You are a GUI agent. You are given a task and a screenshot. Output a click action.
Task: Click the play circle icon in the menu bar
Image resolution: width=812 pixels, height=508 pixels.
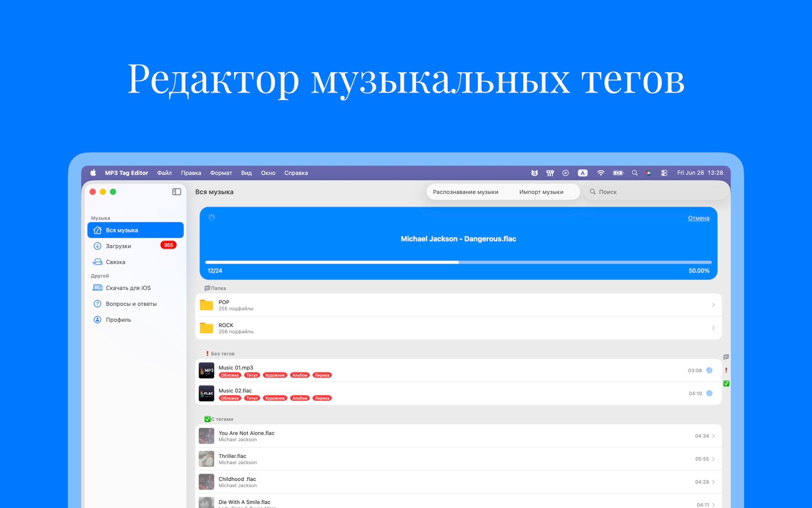tap(566, 173)
